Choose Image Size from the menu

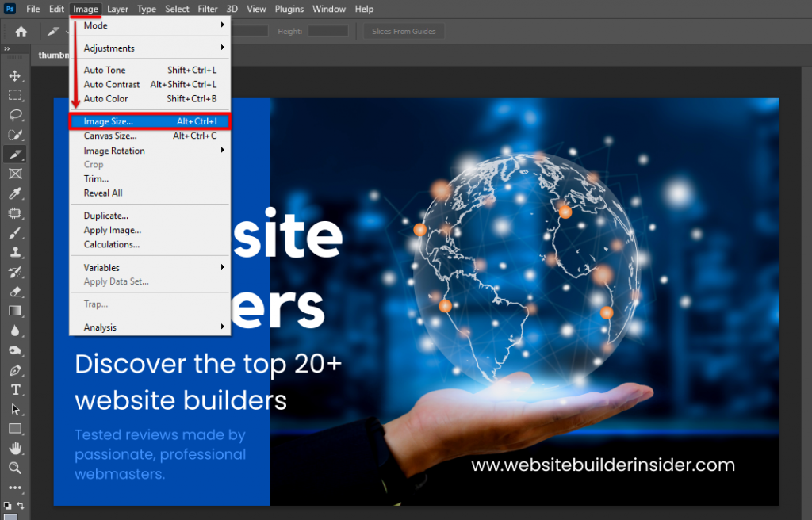(107, 120)
